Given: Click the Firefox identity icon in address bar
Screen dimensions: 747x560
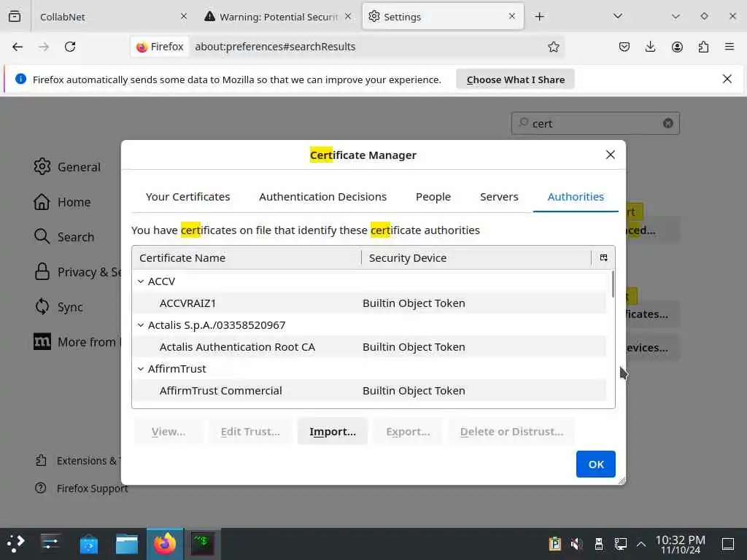Looking at the screenshot, I should point(160,47).
